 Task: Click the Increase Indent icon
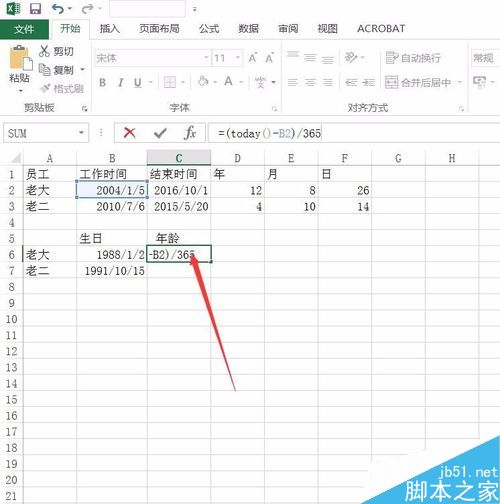click(369, 82)
